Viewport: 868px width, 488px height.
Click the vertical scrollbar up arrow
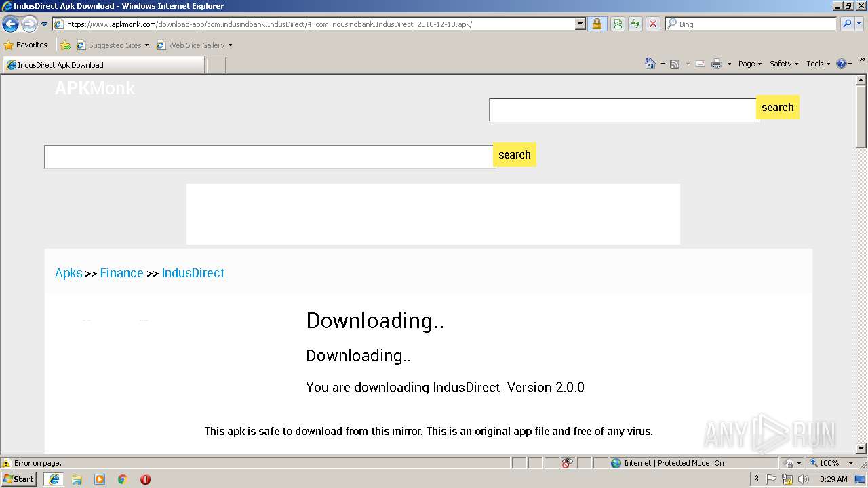861,81
